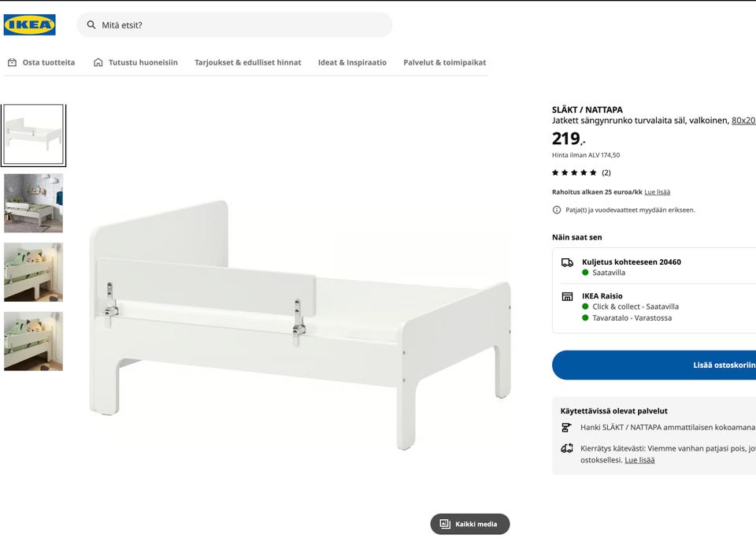
Task: Click the recycling service icon
Action: tap(567, 448)
